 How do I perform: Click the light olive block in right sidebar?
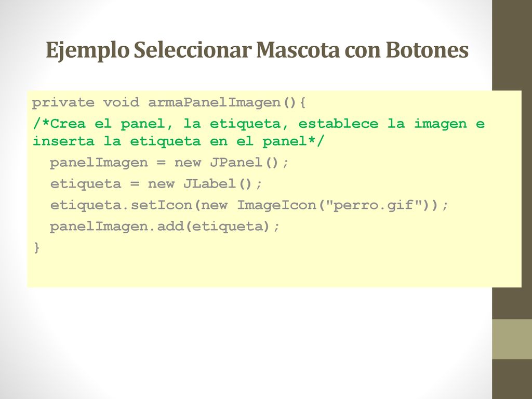point(512,339)
